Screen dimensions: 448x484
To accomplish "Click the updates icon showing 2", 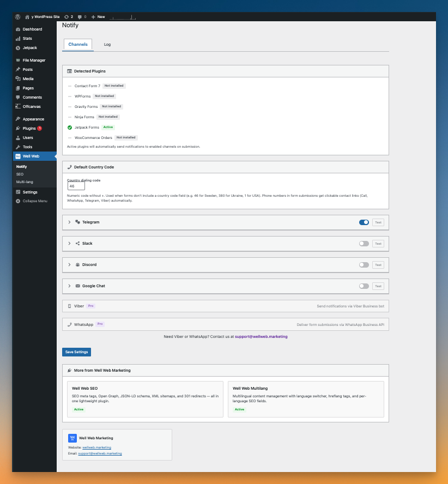I will tap(66, 17).
